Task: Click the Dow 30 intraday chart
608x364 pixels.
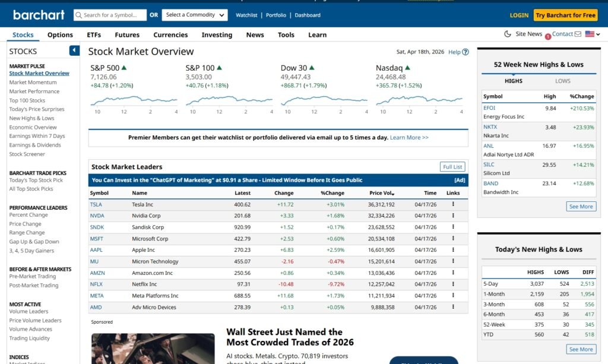Action: click(x=324, y=101)
